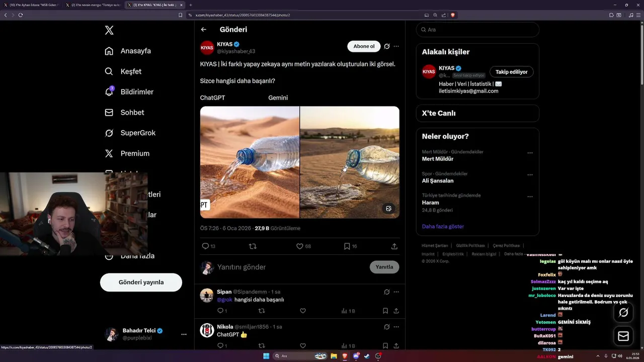
Task: Open the X logo home link
Action: [x=109, y=30]
